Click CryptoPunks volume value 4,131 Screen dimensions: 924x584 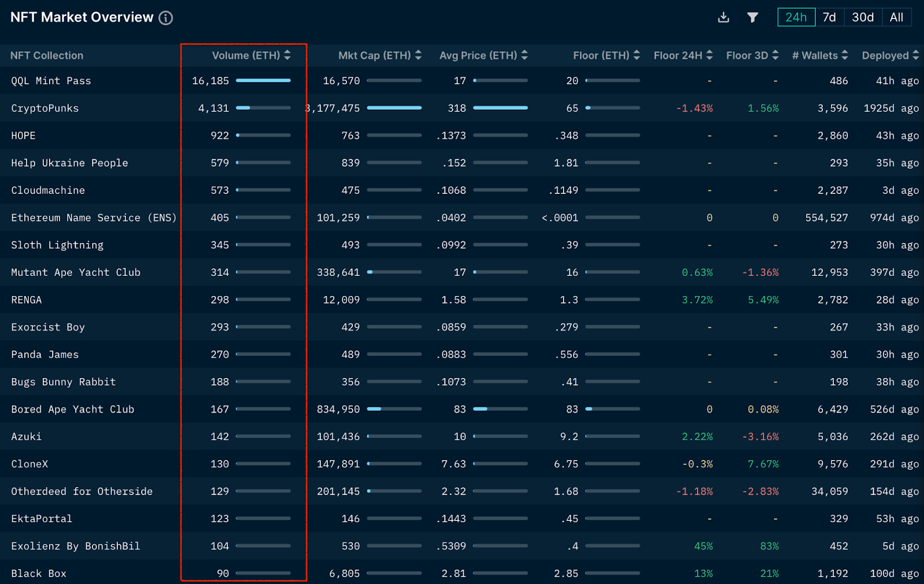click(x=214, y=108)
